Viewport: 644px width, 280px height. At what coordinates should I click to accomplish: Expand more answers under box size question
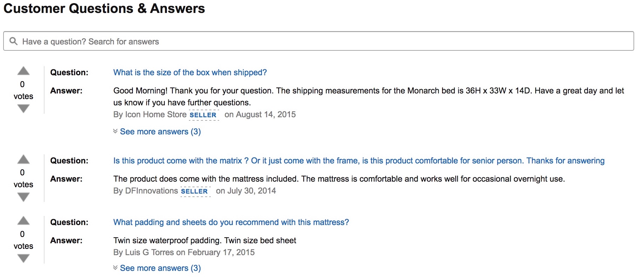pos(160,132)
